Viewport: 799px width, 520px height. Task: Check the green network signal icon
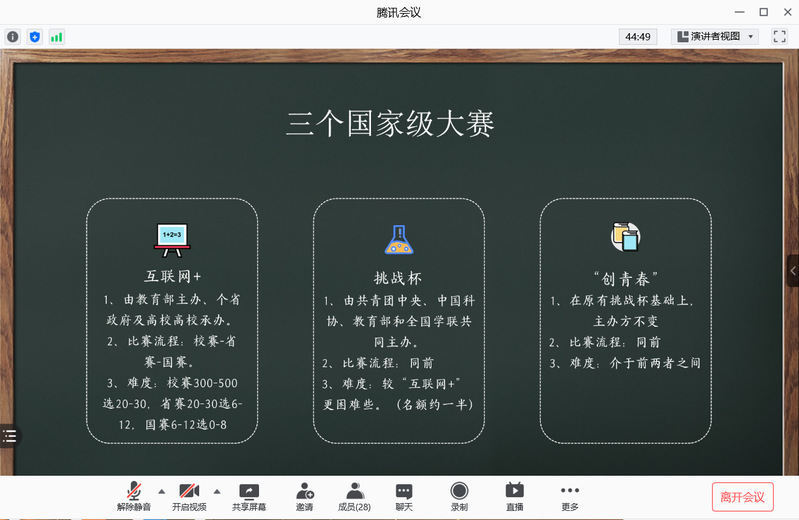(x=57, y=36)
